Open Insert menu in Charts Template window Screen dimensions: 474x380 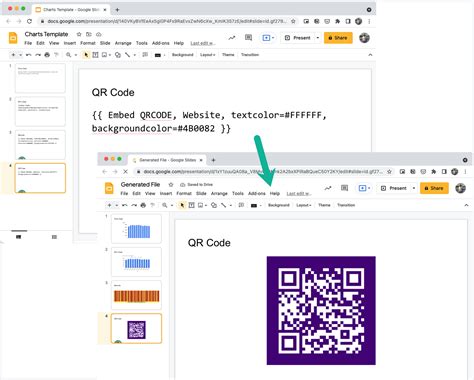[x=70, y=43]
